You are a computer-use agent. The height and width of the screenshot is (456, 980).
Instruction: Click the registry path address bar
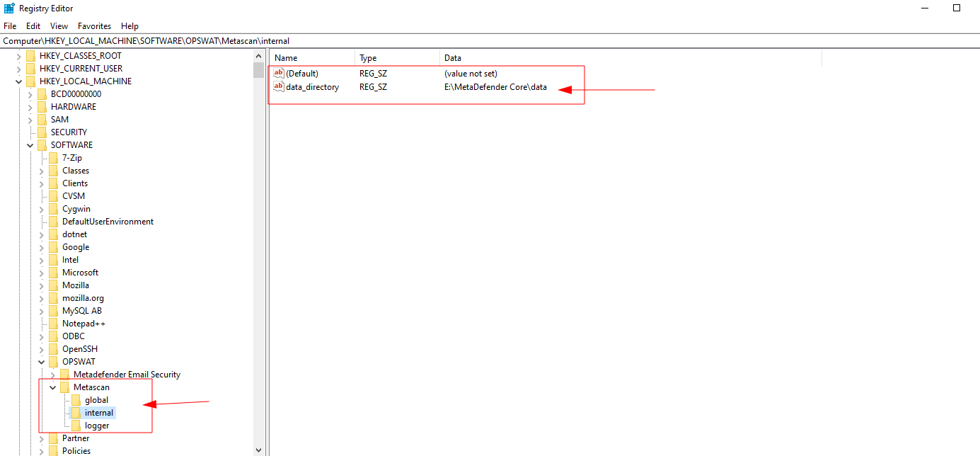click(490, 41)
